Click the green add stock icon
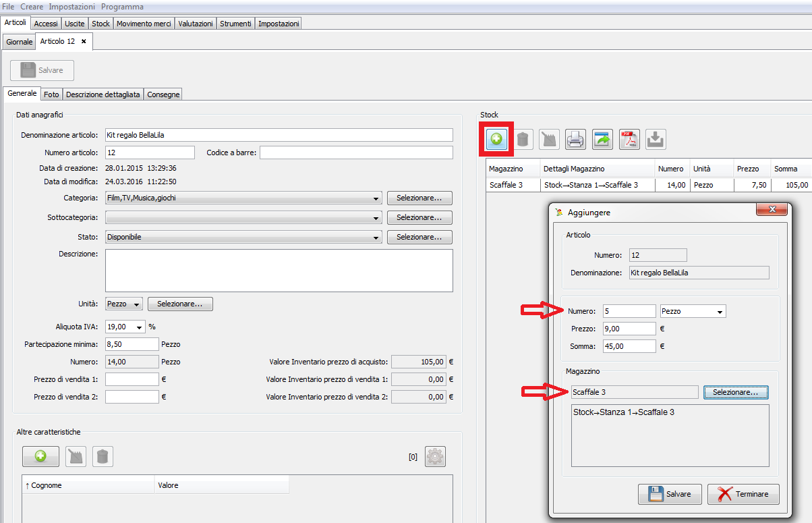 click(x=496, y=139)
